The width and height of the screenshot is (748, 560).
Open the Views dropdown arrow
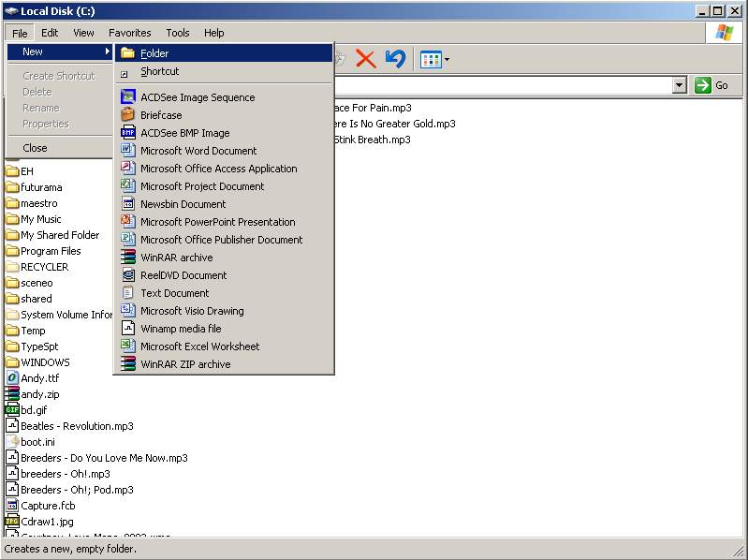click(x=447, y=60)
